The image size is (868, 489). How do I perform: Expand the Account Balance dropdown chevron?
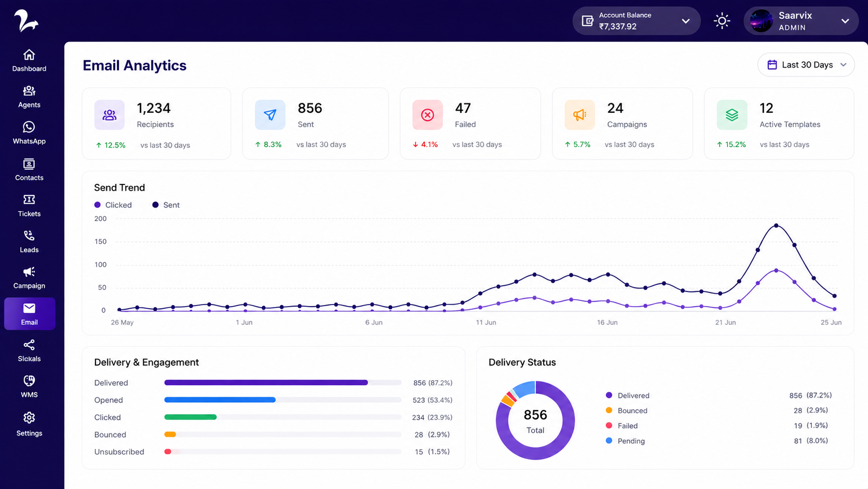(x=686, y=21)
